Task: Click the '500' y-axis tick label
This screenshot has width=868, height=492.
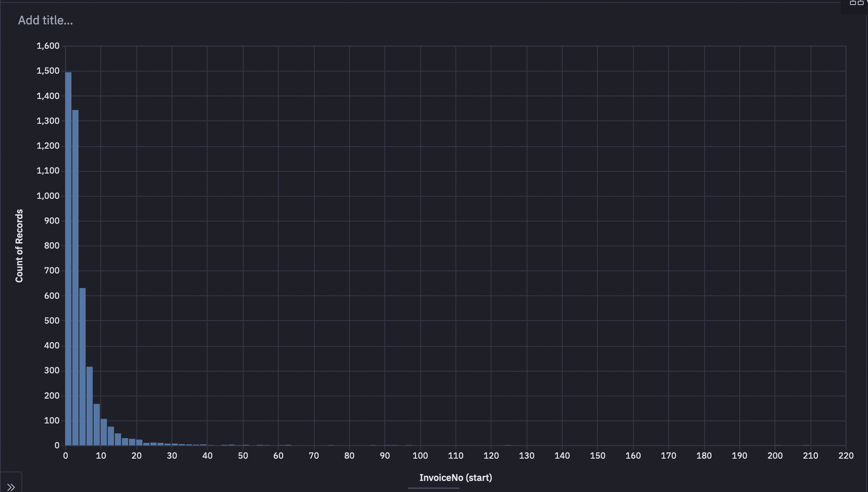Action: [51, 321]
